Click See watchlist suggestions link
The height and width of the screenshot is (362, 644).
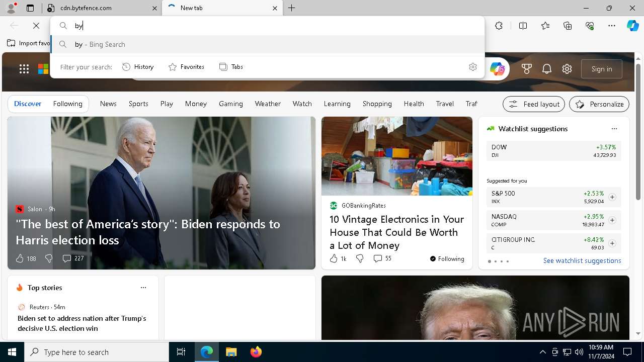[x=582, y=260]
